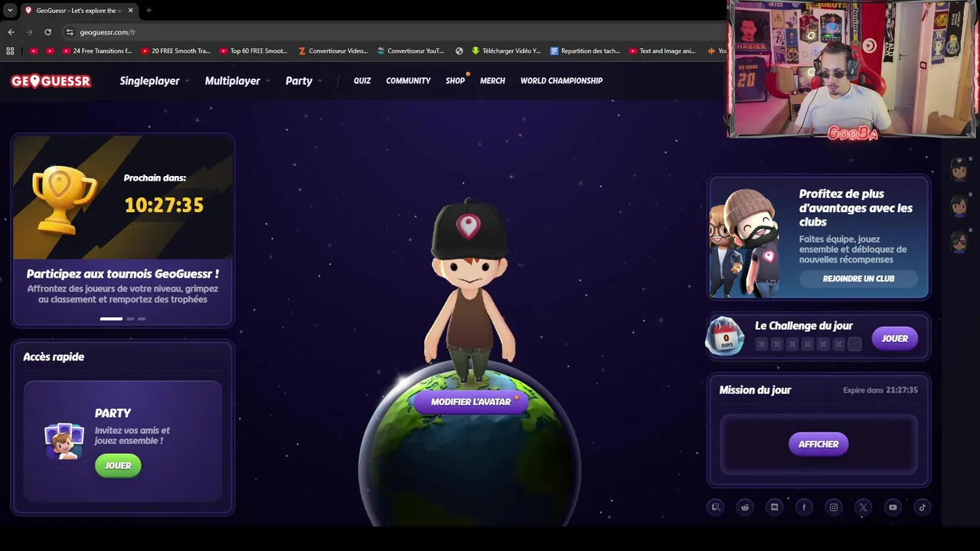
Task: Open GeoGuessr Discord social link
Action: [x=774, y=507]
